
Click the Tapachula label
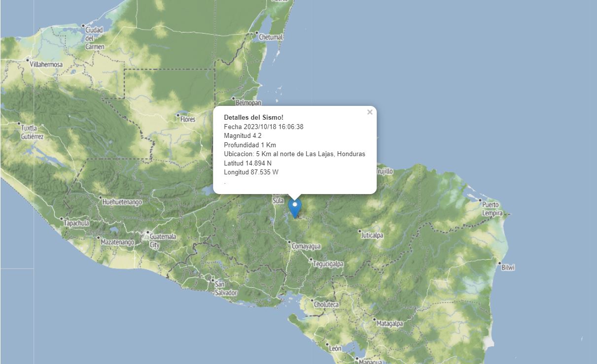(x=76, y=223)
